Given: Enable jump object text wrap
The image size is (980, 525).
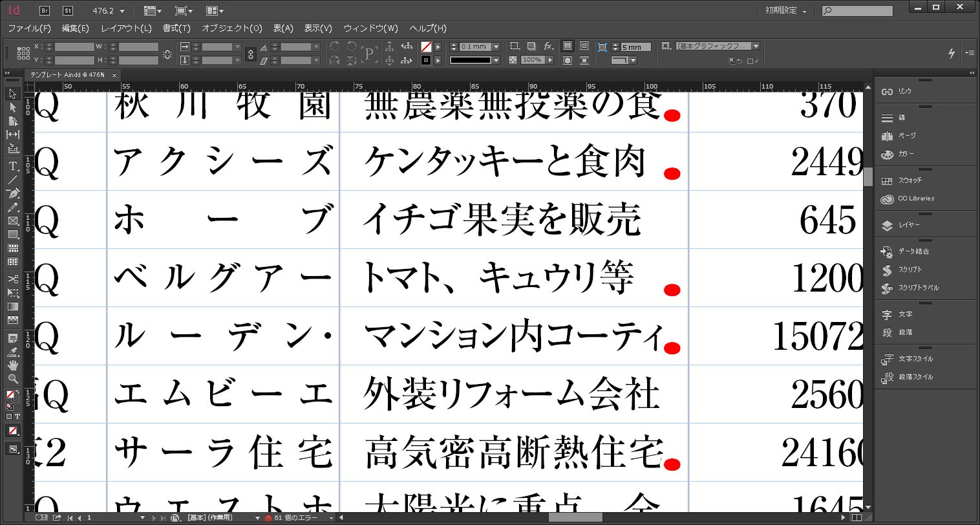Looking at the screenshot, I should tap(584, 60).
